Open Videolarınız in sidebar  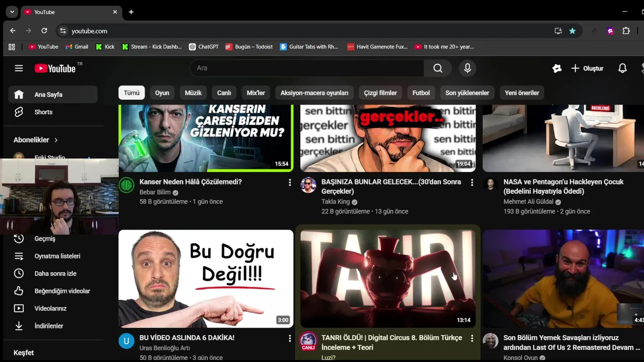tap(53, 309)
